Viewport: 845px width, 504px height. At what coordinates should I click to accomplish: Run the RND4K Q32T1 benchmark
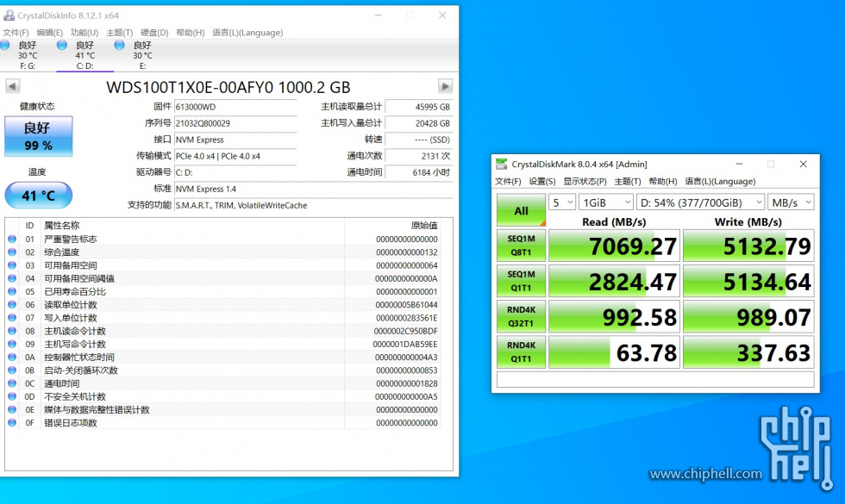521,317
